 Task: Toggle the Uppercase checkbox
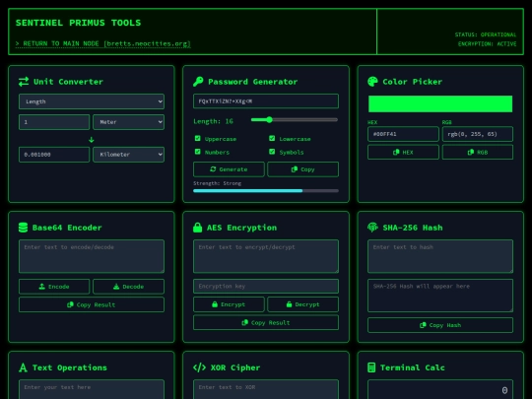(197, 139)
